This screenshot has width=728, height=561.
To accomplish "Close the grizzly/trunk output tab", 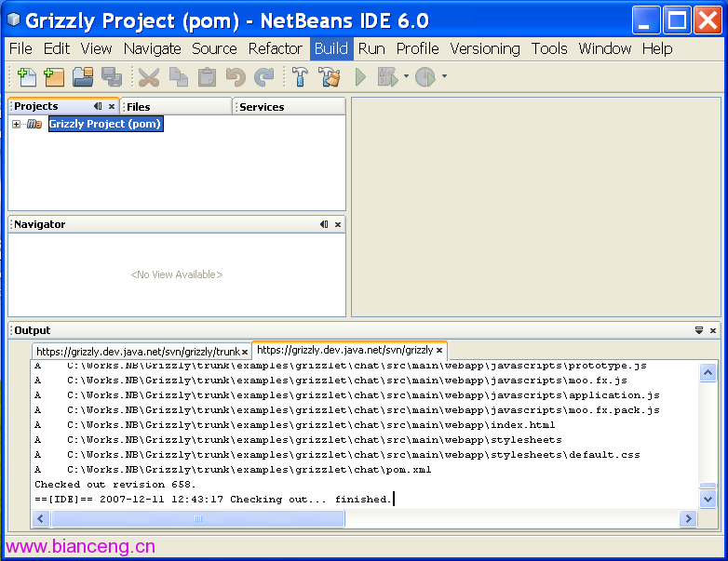I will pyautogui.click(x=245, y=353).
